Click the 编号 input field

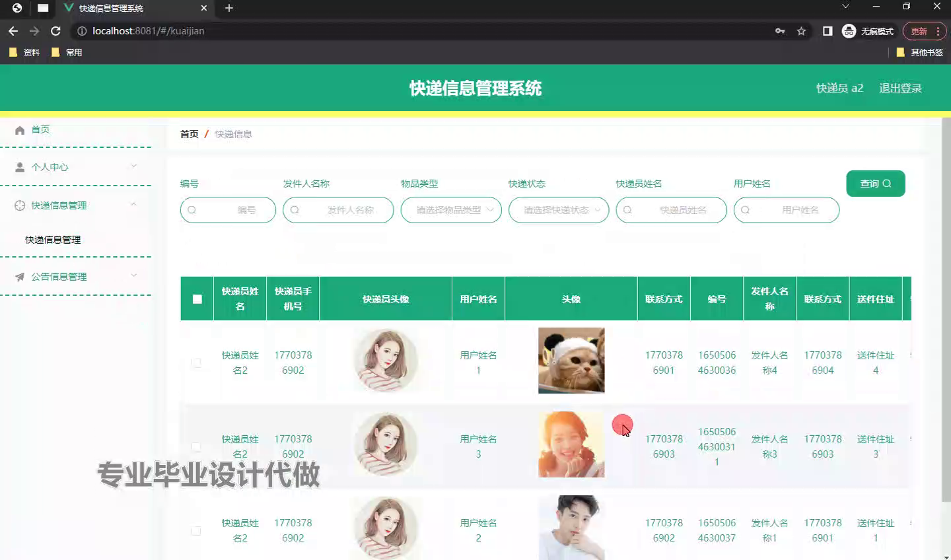coord(228,210)
